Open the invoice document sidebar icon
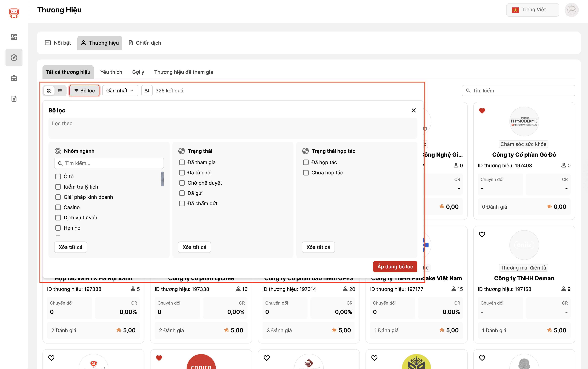Image resolution: width=588 pixels, height=369 pixels. click(14, 99)
